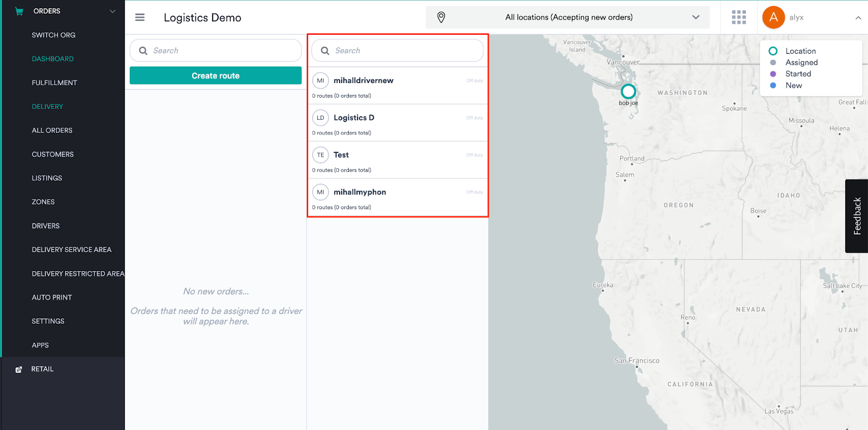Click the orange alyx avatar

click(773, 17)
